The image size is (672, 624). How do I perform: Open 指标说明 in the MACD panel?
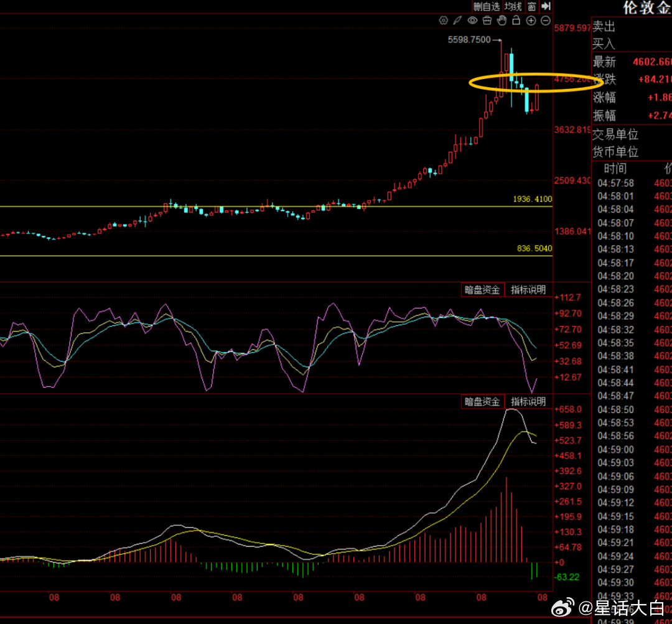tap(528, 401)
